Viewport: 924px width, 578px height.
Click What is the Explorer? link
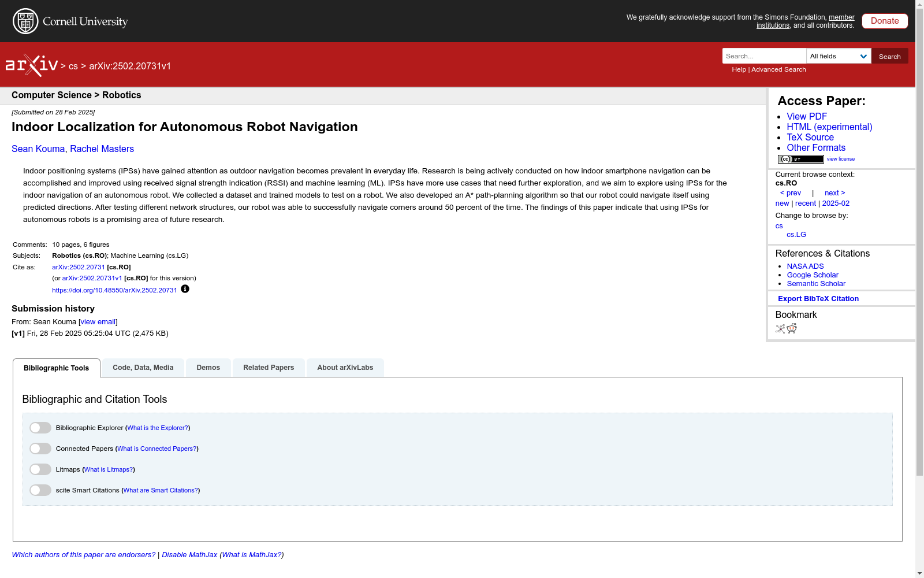(158, 428)
